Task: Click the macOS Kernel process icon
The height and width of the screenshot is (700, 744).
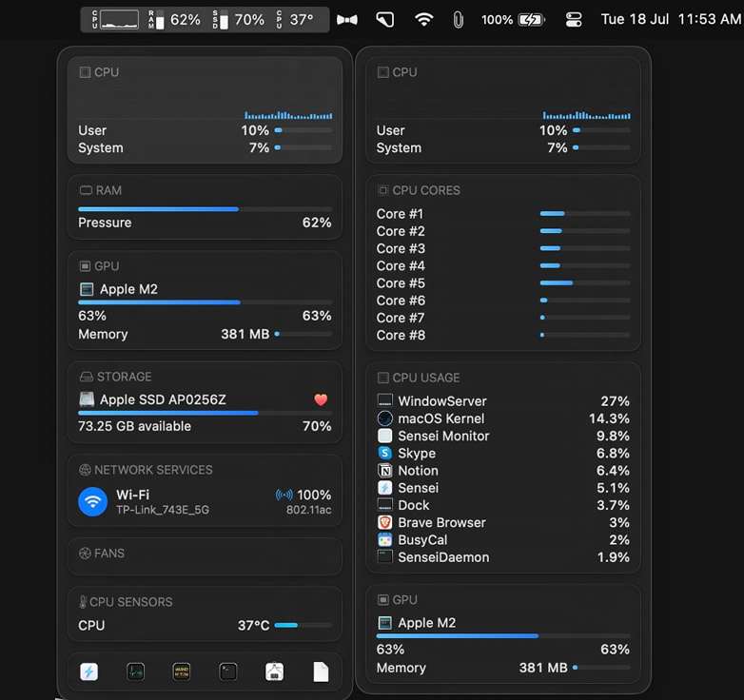Action: pos(384,418)
